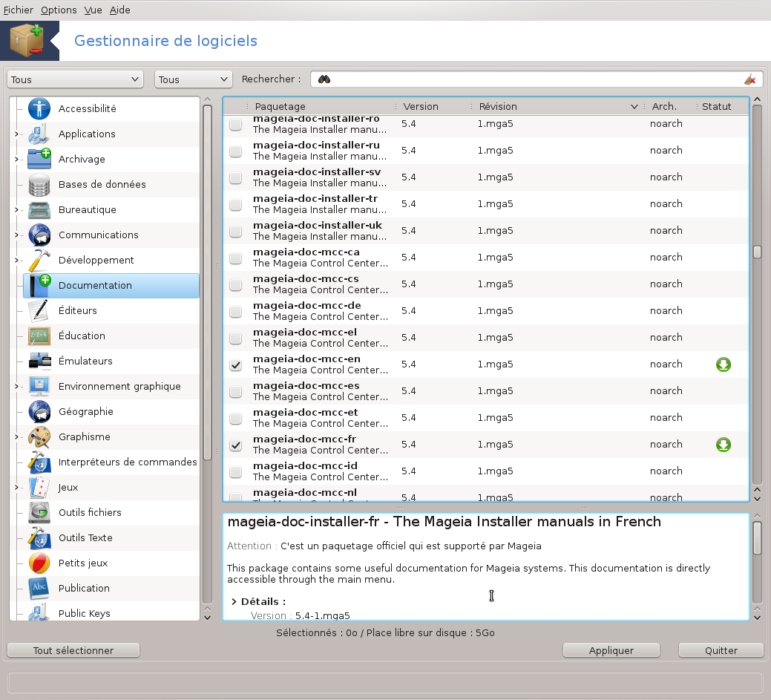The width and height of the screenshot is (771, 700).
Task: Open the second Tous filter dropdown
Action: (x=193, y=79)
